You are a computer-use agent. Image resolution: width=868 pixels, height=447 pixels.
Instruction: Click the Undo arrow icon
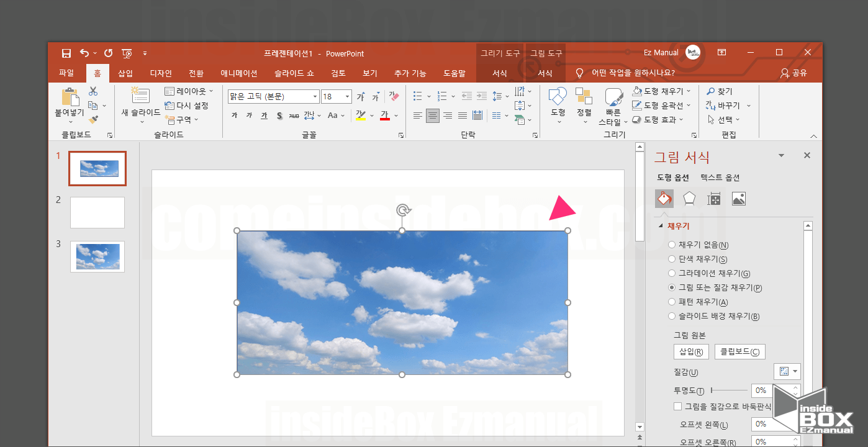pyautogui.click(x=84, y=53)
